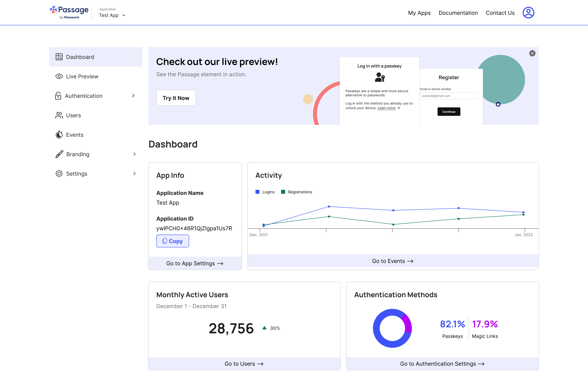Click the Settings gear icon

pos(59,173)
